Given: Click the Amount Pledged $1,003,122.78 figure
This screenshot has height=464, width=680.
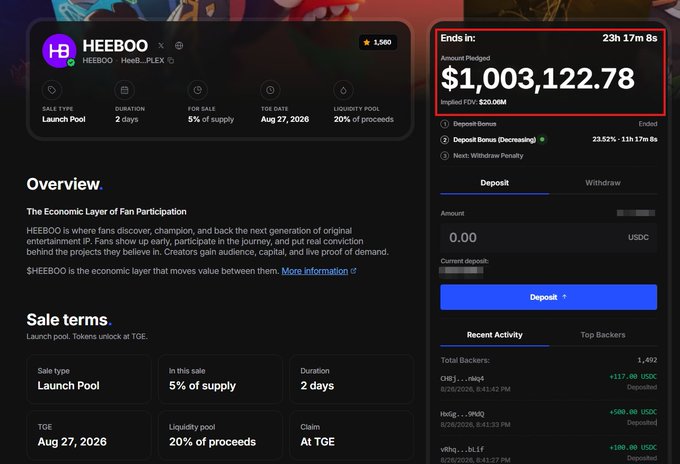Looking at the screenshot, I should (538, 78).
